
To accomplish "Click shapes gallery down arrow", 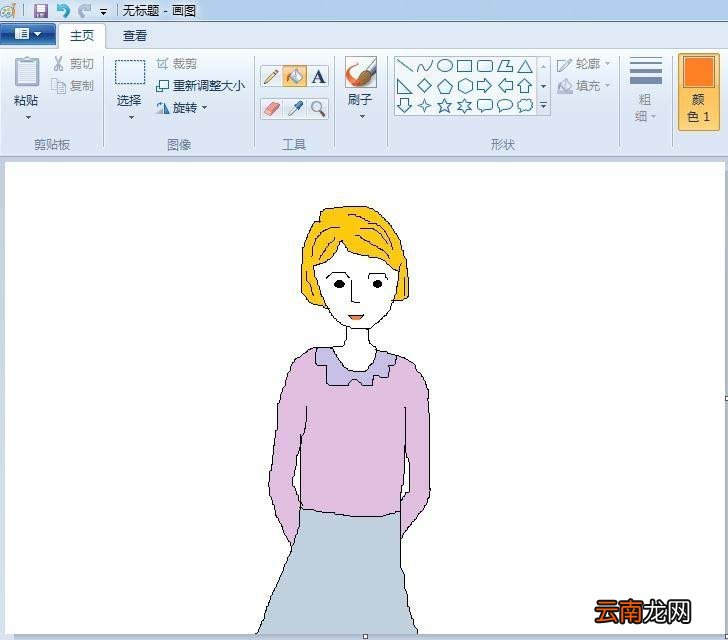I will [543, 86].
